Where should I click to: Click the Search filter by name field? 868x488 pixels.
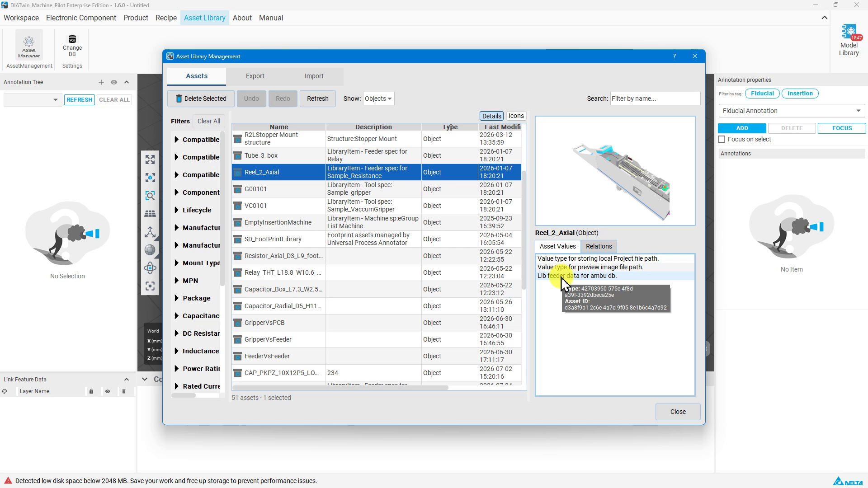[655, 99]
